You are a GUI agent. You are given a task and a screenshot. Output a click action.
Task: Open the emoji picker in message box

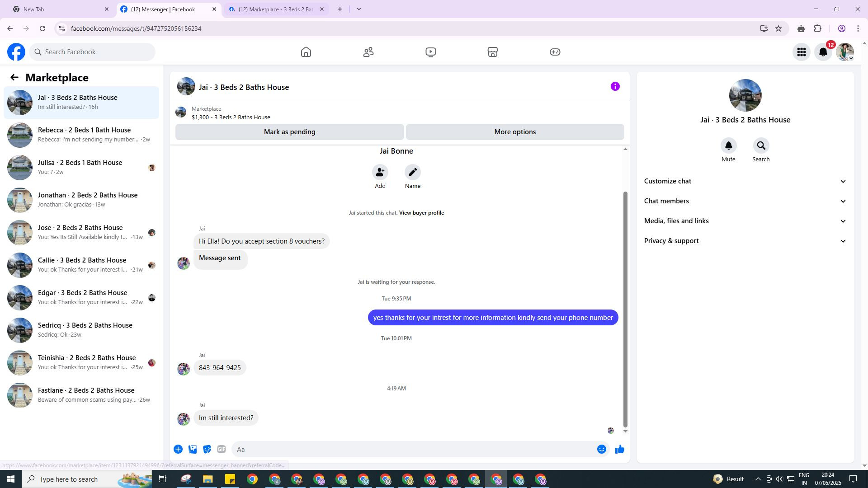point(601,449)
